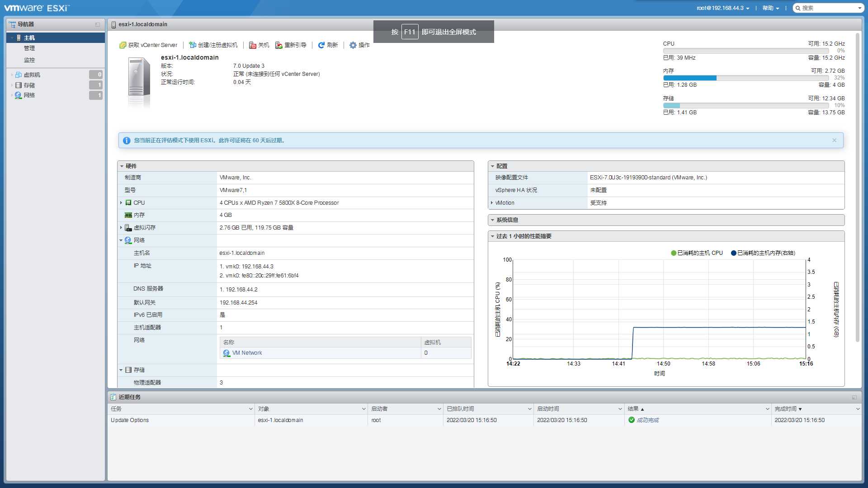Toggle 已消耗的主机 CPU legend item
The image size is (868, 488).
697,253
